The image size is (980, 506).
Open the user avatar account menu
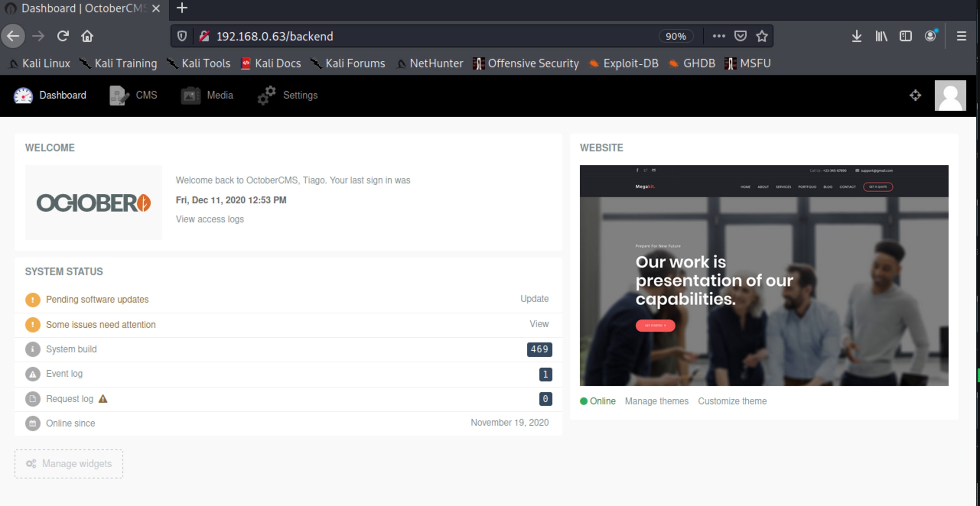[x=950, y=95]
